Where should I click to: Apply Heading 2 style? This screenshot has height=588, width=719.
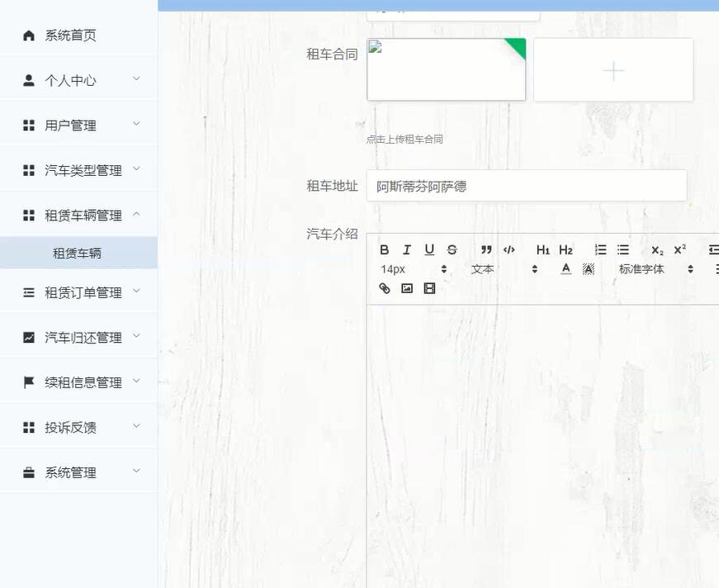pyautogui.click(x=565, y=249)
